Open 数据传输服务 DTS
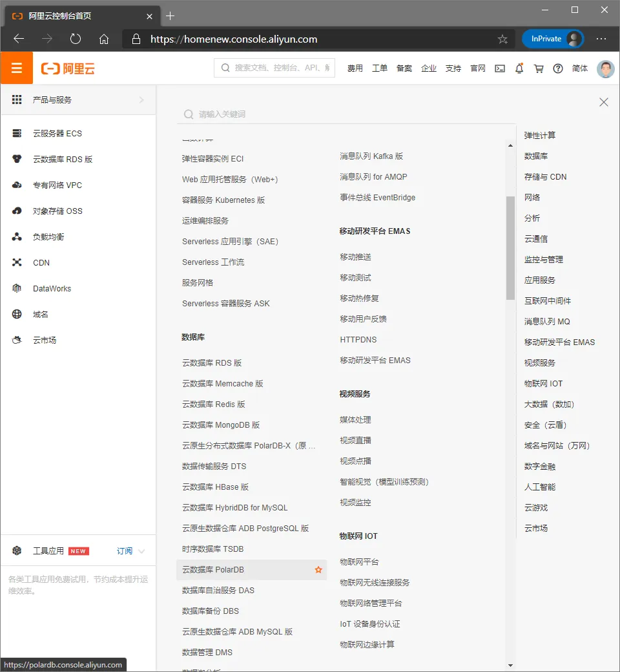Viewport: 620px width, 672px height. [214, 467]
